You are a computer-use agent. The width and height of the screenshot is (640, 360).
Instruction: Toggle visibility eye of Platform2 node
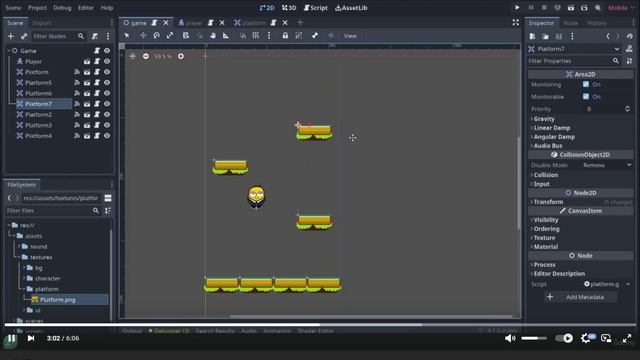(107, 115)
